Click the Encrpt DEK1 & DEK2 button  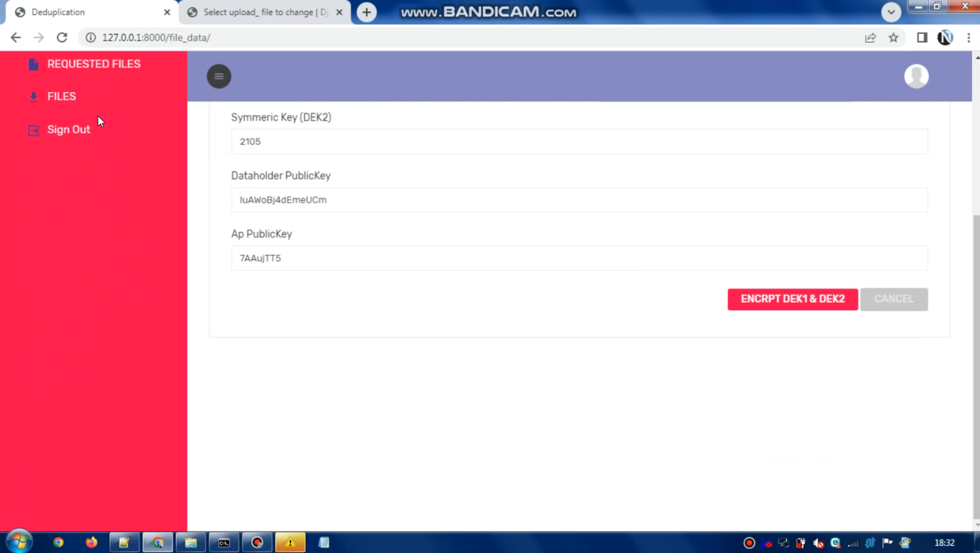point(792,299)
